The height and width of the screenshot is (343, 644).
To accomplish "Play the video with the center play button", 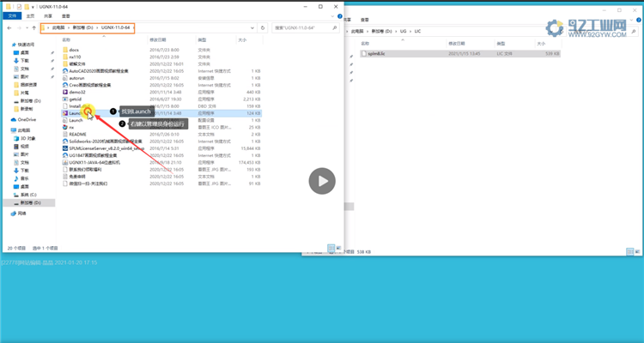I will [322, 181].
